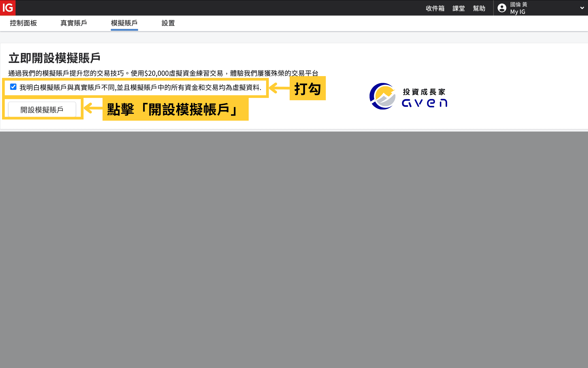Open the 課堂 academy link
This screenshot has height=368, width=588.
pyautogui.click(x=458, y=8)
